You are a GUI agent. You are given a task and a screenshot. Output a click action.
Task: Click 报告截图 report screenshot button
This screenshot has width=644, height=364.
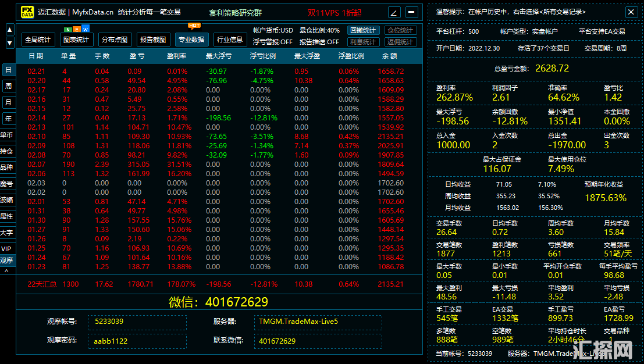154,40
